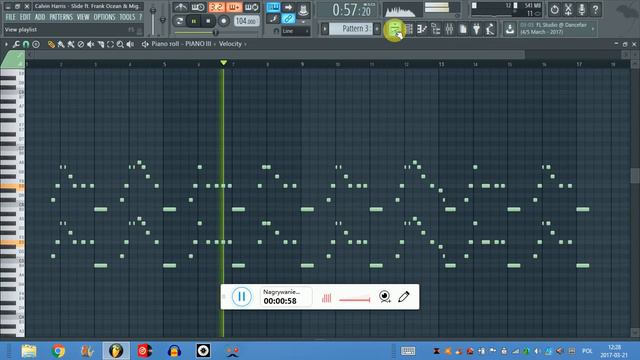Select the selection tool
This screenshot has height=360, width=640.
tap(110, 44)
